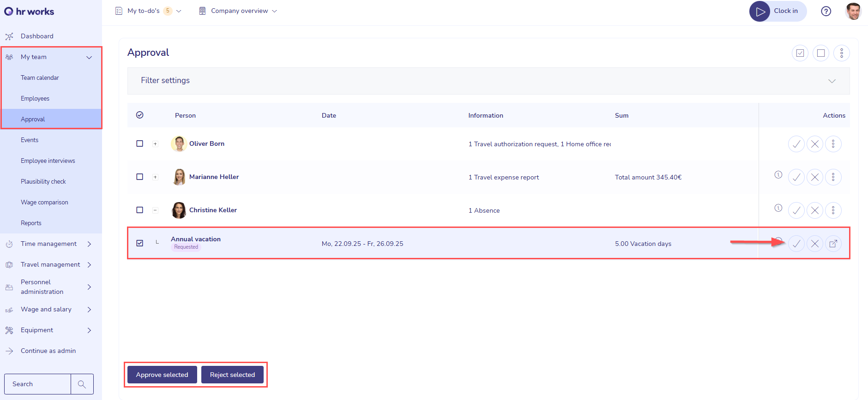Open three-dot menu for Oliver Born
This screenshot has height=400, width=868.
tap(833, 144)
